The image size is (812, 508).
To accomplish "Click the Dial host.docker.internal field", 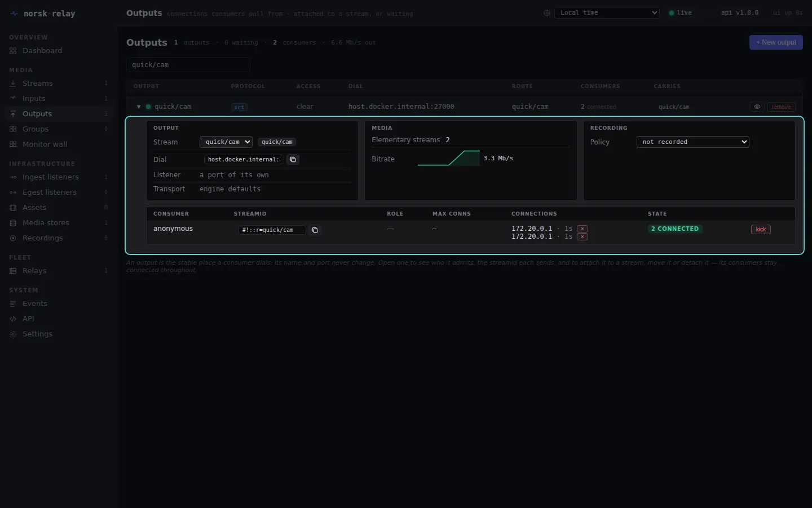I will tap(244, 160).
